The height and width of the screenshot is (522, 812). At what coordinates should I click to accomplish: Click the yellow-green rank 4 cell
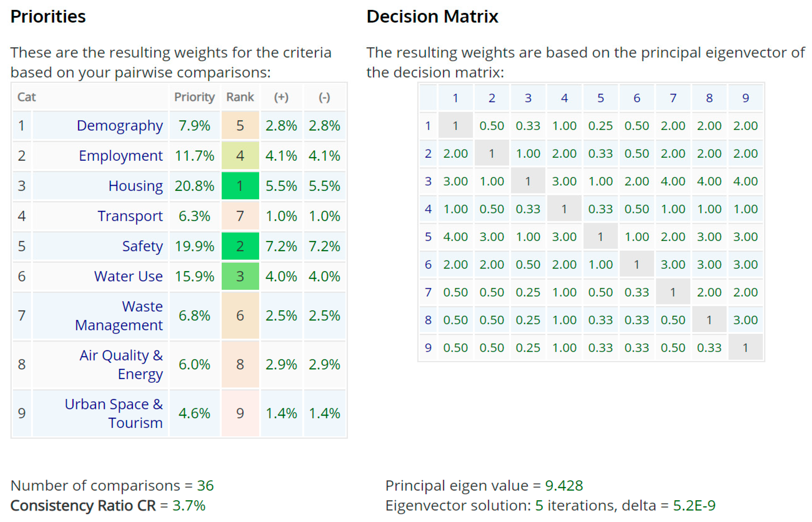(240, 155)
